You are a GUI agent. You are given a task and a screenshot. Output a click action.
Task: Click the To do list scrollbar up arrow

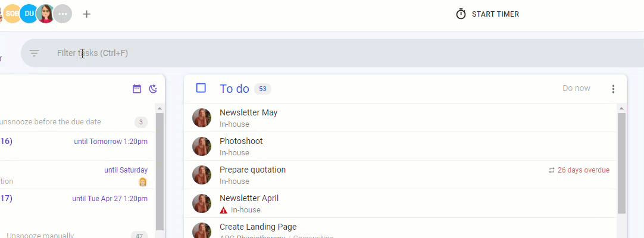(621, 108)
